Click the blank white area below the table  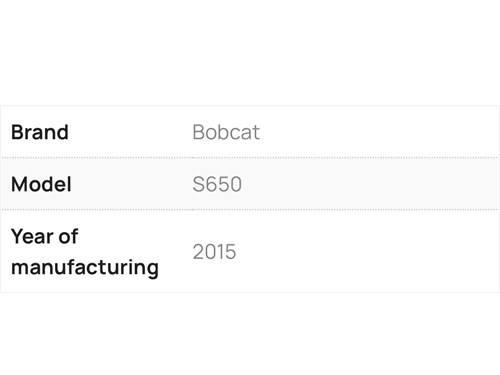coord(250,333)
